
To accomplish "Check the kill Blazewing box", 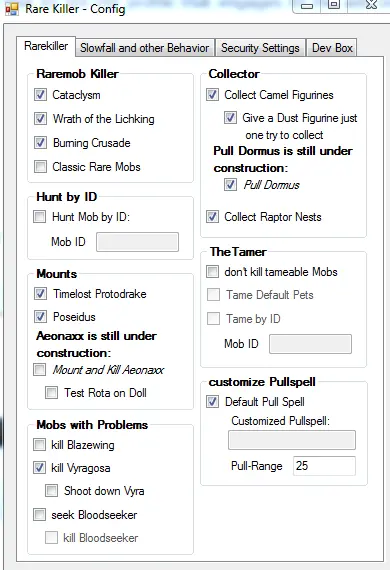I will (39, 444).
